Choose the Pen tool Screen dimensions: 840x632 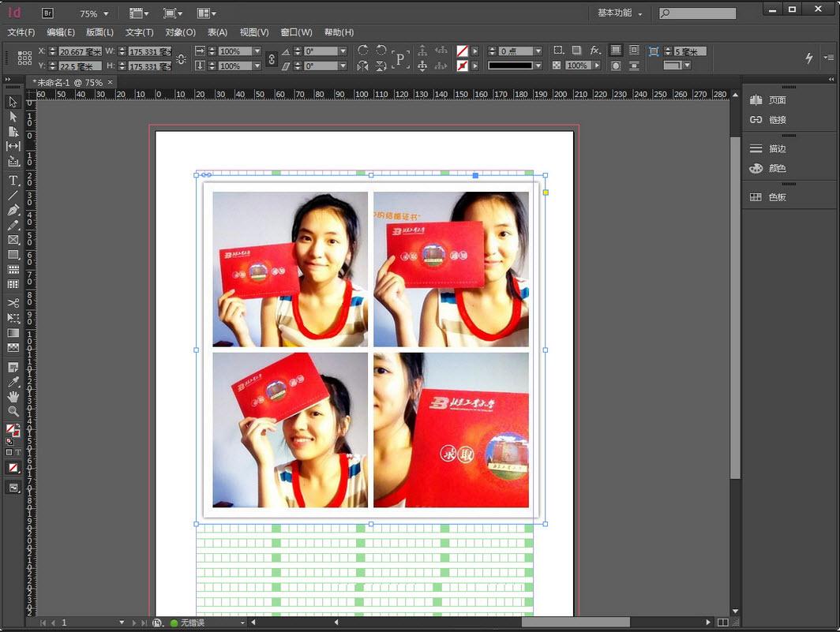point(13,210)
